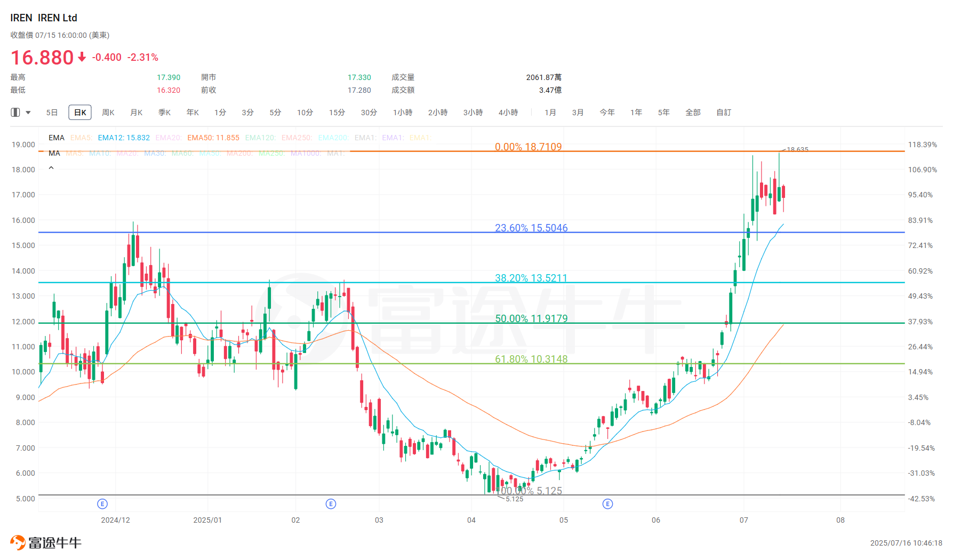This screenshot has height=560, width=953.
Task: Toggle the MA10 moving average line
Action: pos(100,154)
